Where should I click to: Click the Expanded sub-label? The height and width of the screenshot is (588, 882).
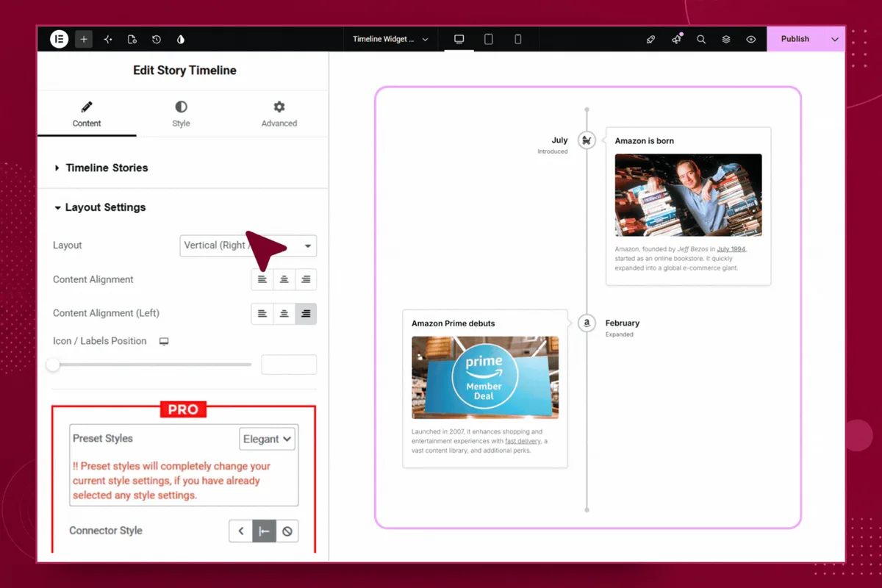point(620,334)
